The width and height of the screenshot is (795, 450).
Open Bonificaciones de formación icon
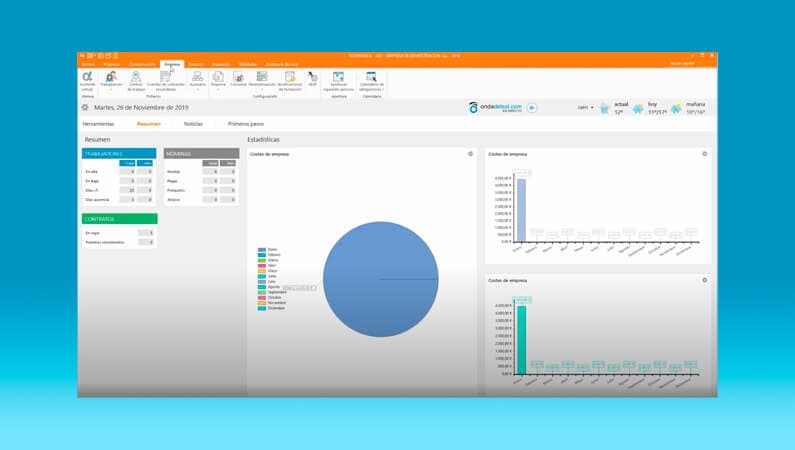pos(290,80)
